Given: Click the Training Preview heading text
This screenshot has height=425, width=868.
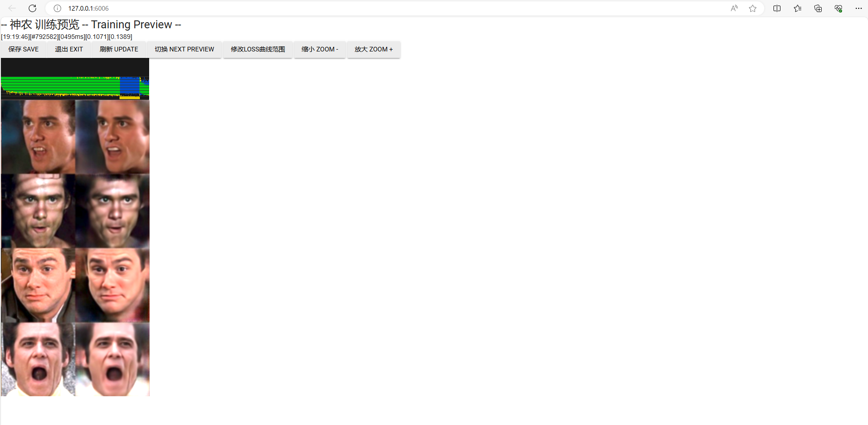Looking at the screenshot, I should [91, 25].
